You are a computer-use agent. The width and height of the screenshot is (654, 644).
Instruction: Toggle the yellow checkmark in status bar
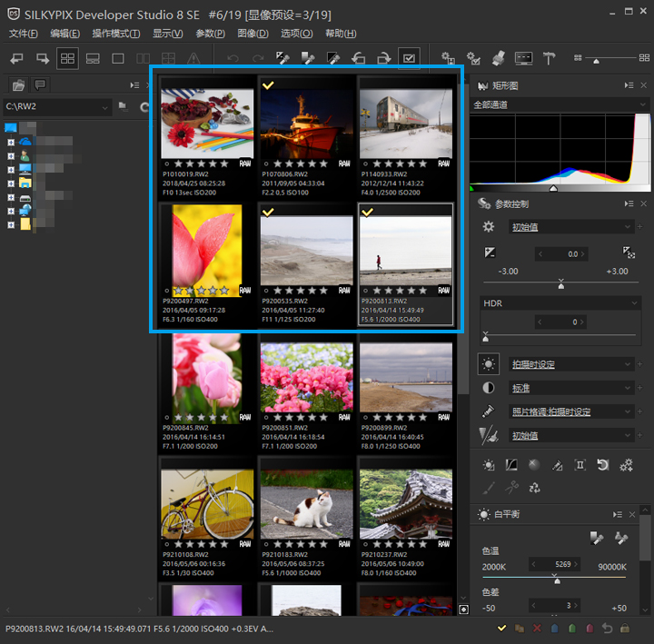[501, 628]
